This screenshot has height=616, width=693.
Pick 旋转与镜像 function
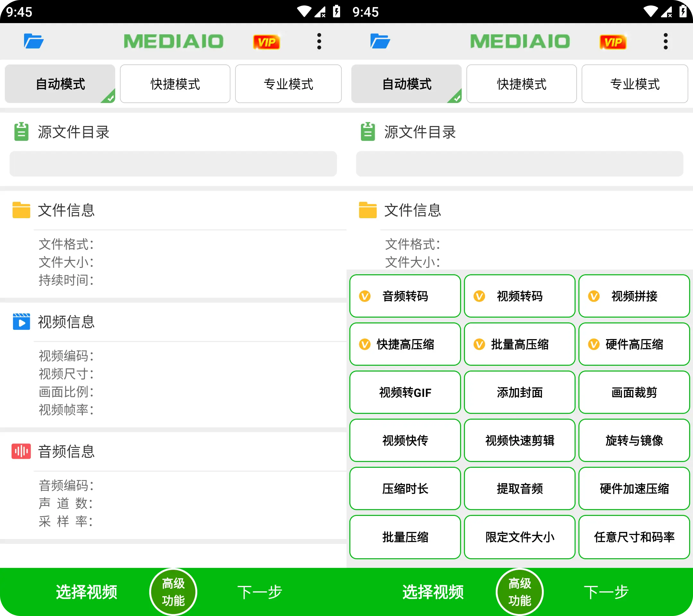(634, 441)
